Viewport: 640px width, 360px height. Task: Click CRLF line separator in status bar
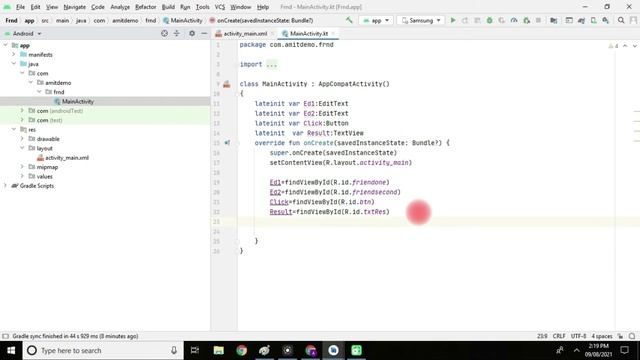559,336
